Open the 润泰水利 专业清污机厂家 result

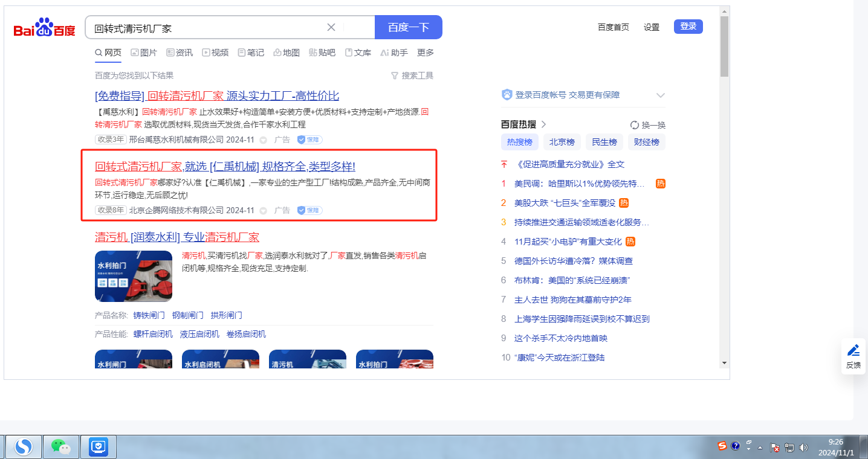click(x=177, y=237)
